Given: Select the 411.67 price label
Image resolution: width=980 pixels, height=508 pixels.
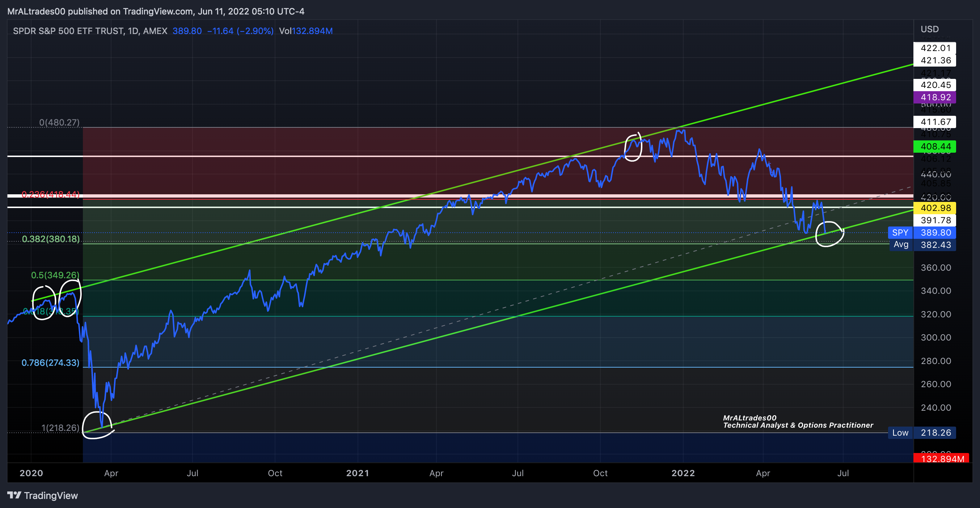Looking at the screenshot, I should [x=934, y=122].
